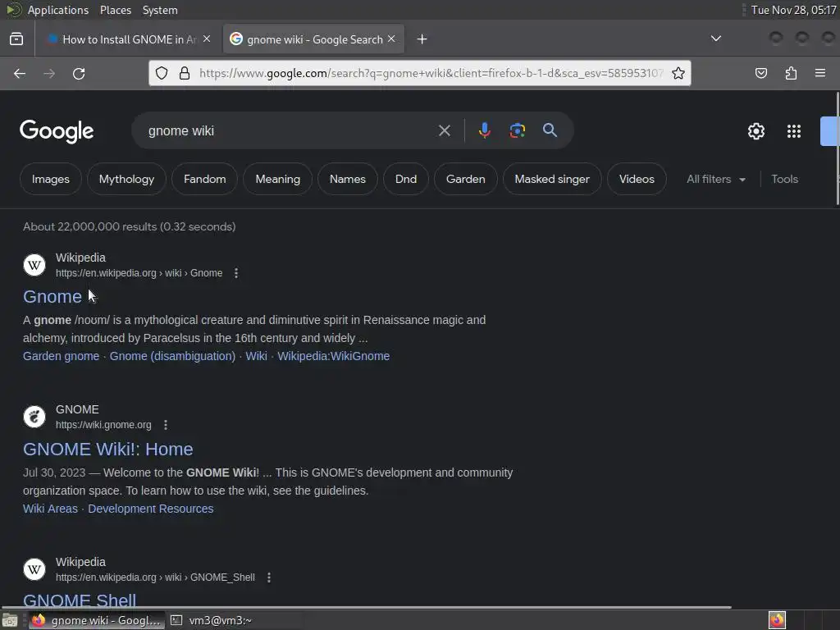Open the 'Development Resources' sublink
This screenshot has width=840, height=630.
(151, 509)
